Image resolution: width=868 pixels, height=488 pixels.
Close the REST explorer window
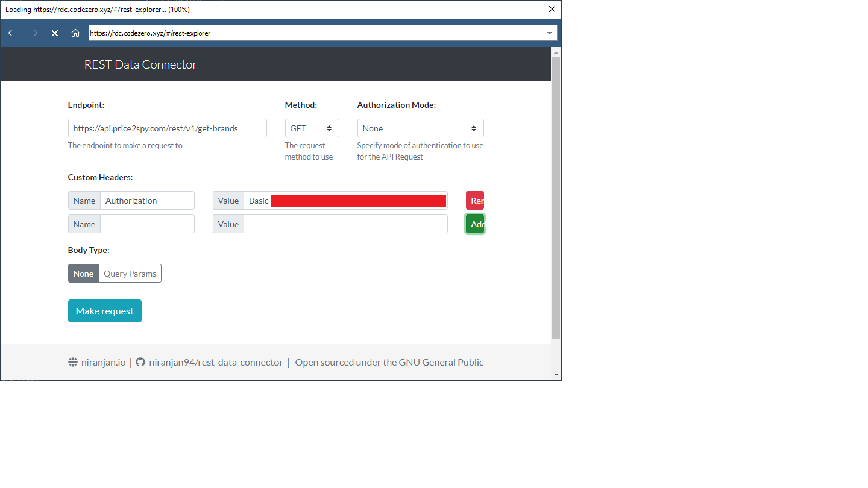point(552,9)
